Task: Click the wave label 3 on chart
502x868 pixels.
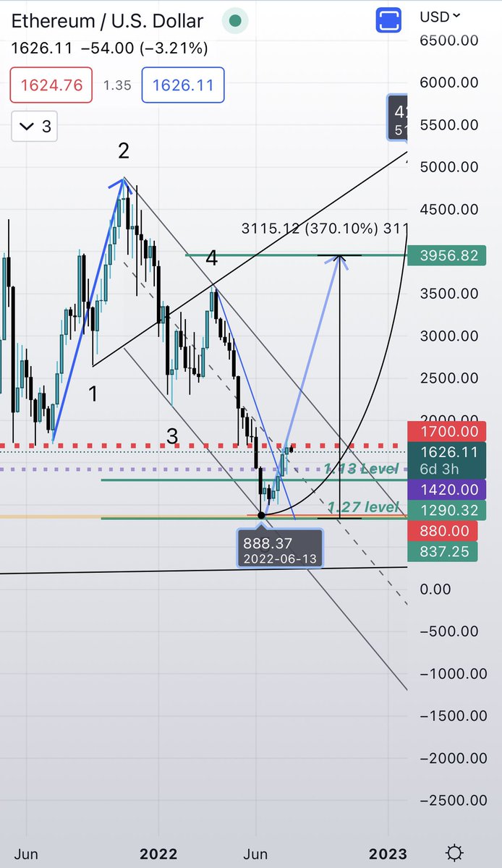Action: pyautogui.click(x=171, y=436)
